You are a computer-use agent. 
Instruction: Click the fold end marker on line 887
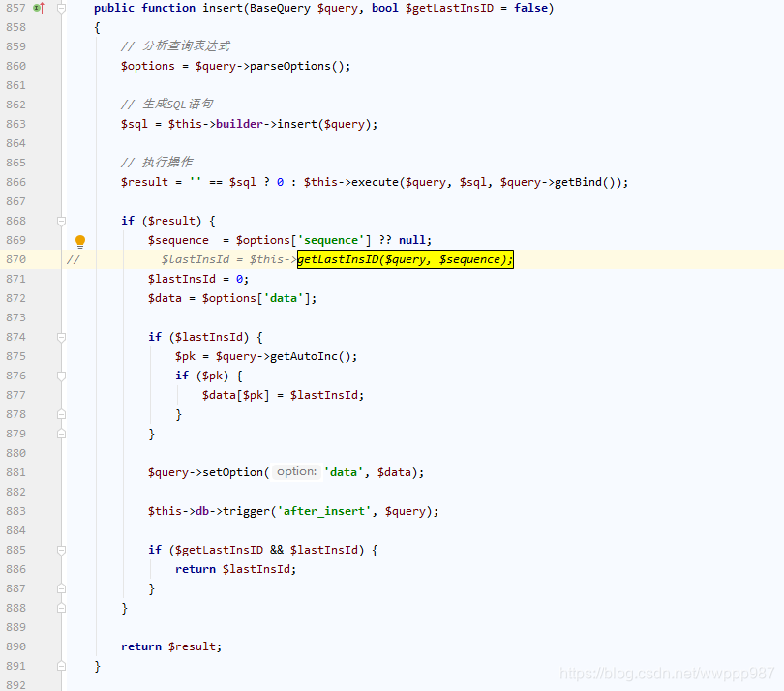click(62, 588)
